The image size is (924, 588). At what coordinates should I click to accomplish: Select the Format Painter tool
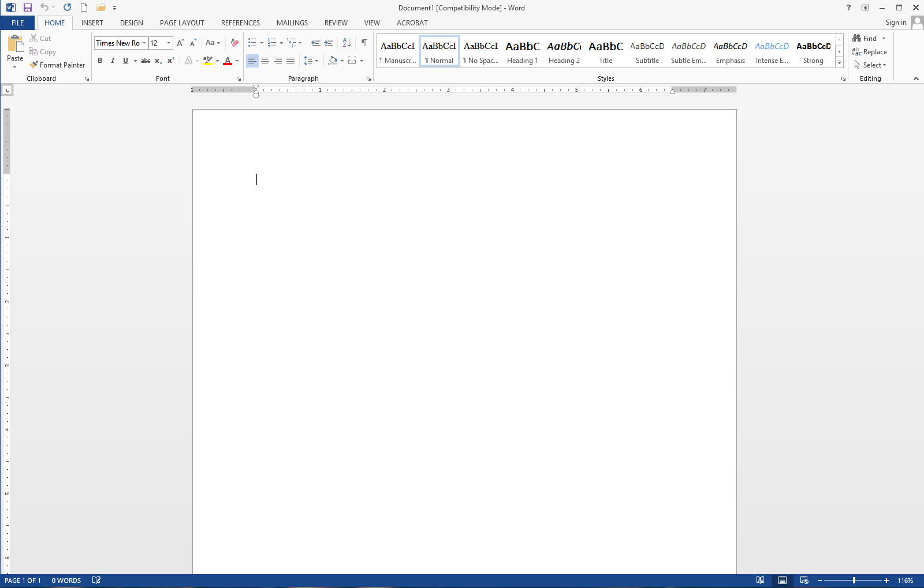(x=58, y=65)
